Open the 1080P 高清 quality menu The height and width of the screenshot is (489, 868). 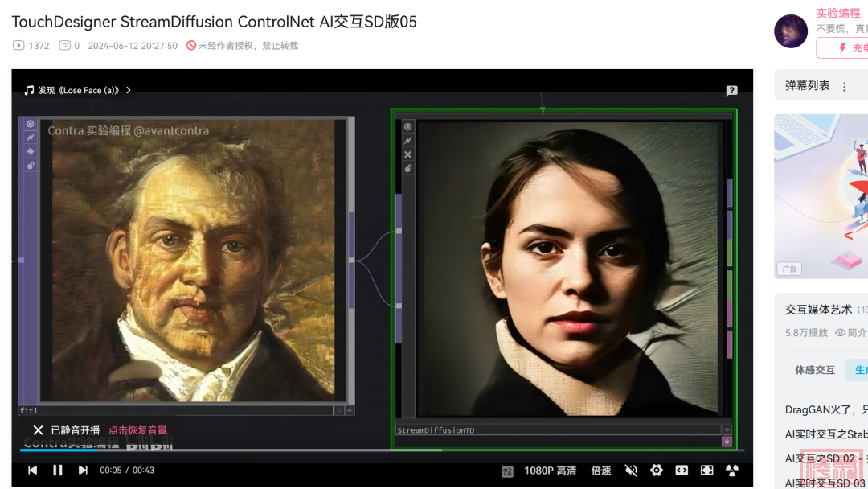point(550,471)
